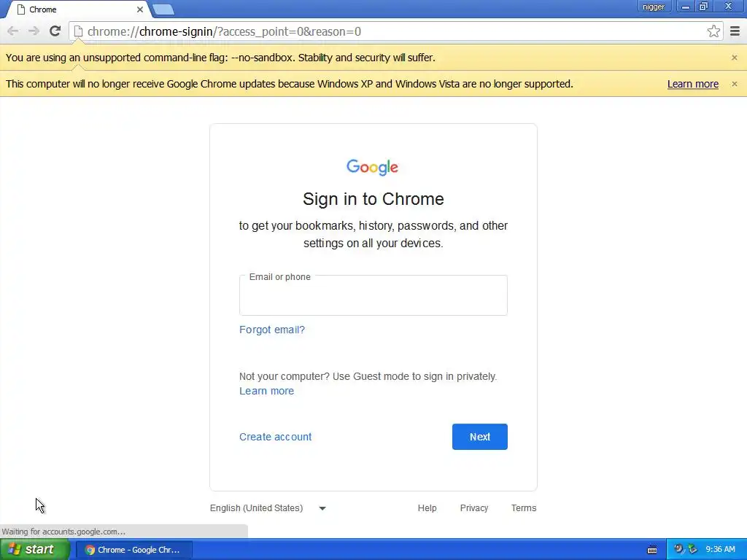Expand the English (United States) language dropdown
The width and height of the screenshot is (747, 560).
268,508
